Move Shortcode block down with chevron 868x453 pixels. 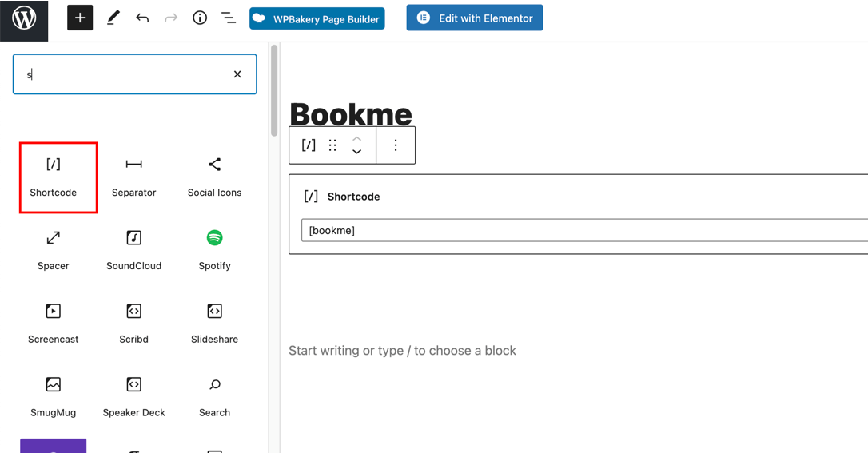357,152
